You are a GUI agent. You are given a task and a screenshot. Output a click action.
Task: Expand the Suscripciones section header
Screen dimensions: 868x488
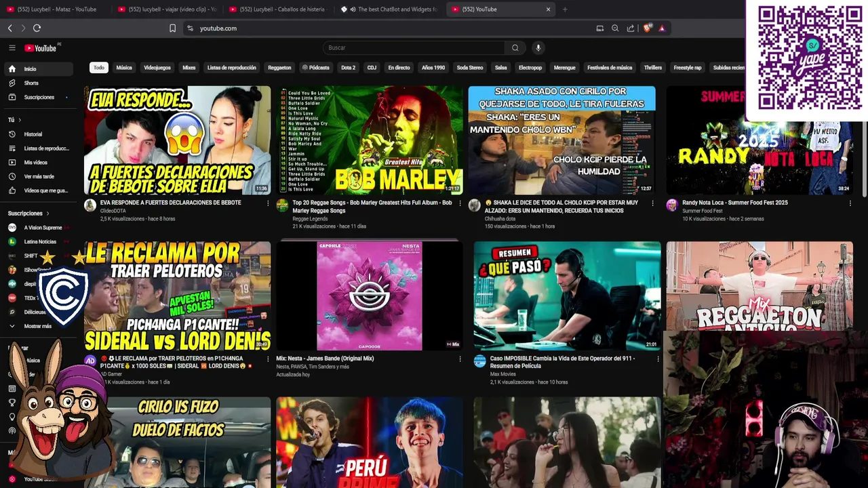[x=28, y=213]
